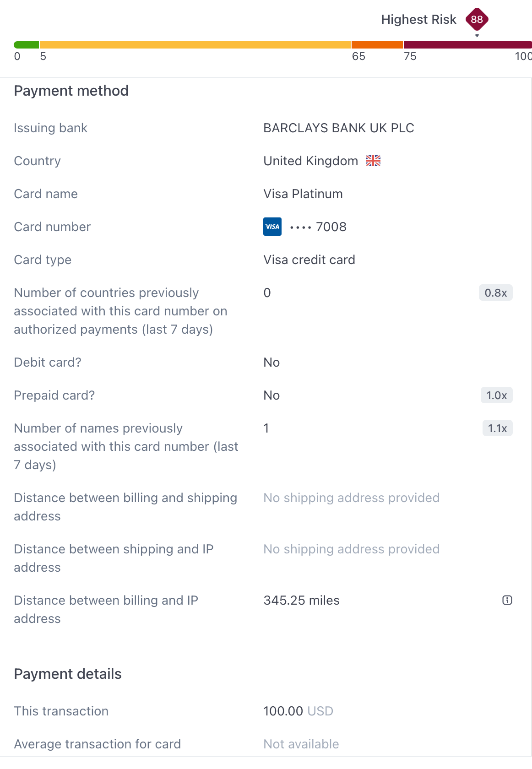The height and width of the screenshot is (769, 532).
Task: Click the 345.25 miles distance value
Action: point(301,600)
